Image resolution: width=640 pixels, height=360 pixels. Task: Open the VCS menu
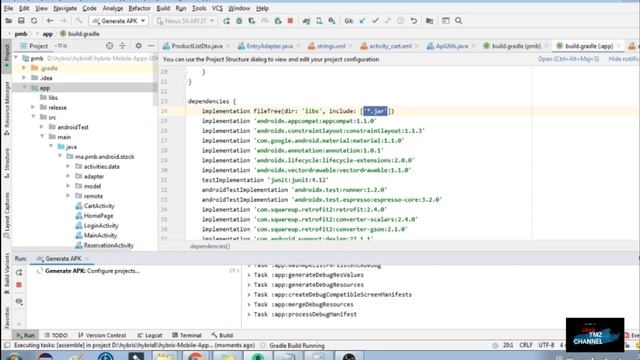click(x=217, y=8)
